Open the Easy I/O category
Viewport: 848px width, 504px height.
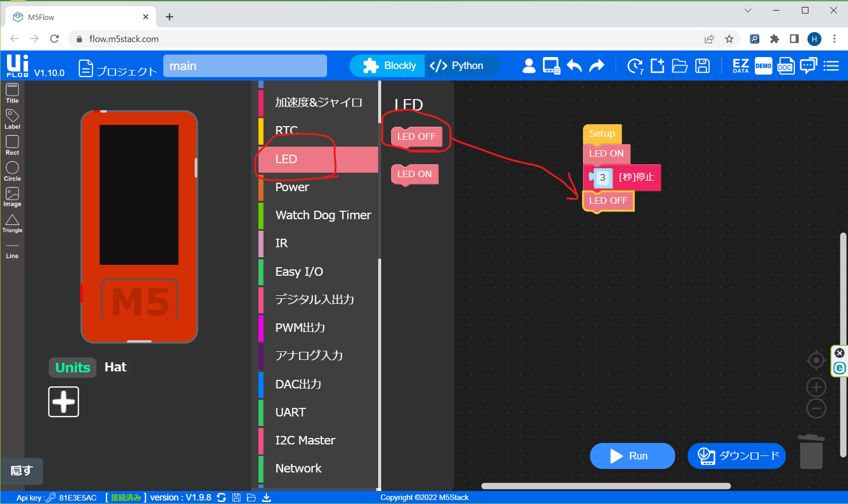click(x=319, y=272)
